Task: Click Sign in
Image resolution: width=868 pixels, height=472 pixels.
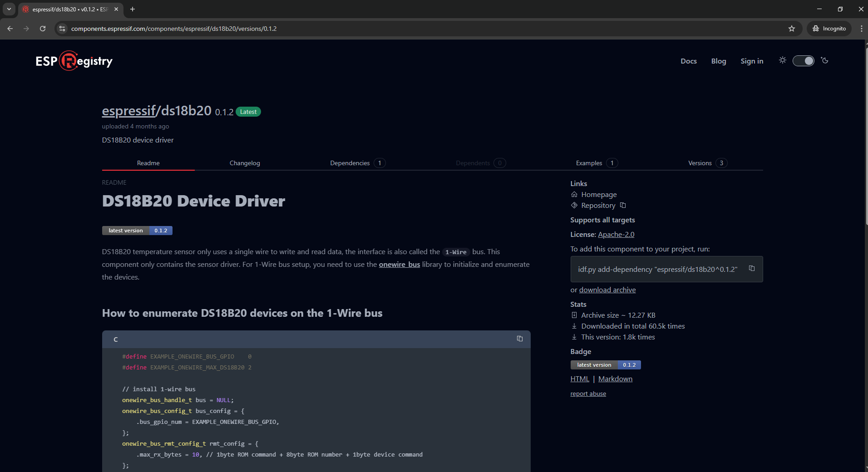Action: click(752, 61)
